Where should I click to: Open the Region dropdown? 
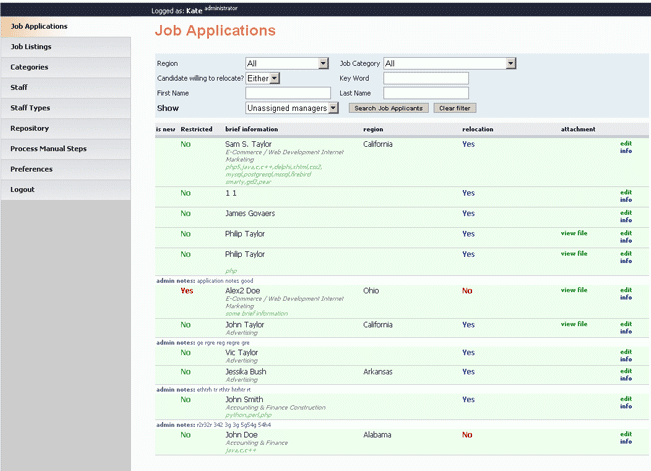286,63
